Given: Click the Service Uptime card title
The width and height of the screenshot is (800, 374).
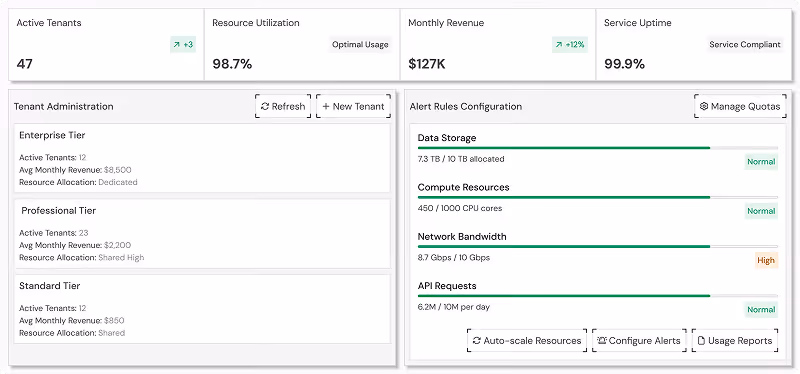Looking at the screenshot, I should pos(638,23).
